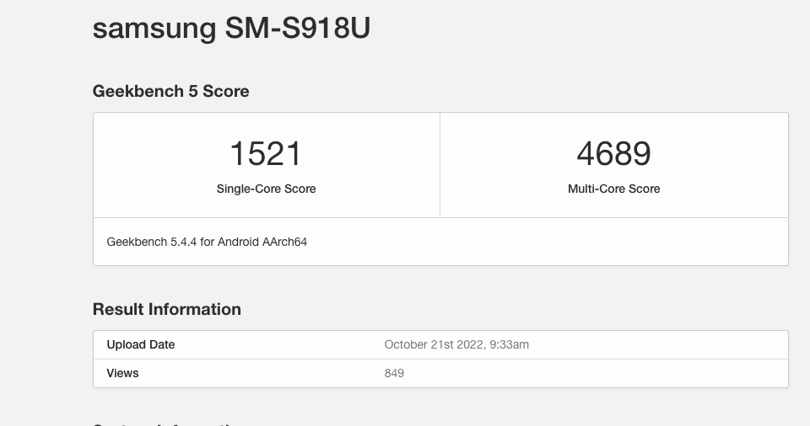Click the Upload Date row label
The height and width of the screenshot is (426, 810).
141,344
